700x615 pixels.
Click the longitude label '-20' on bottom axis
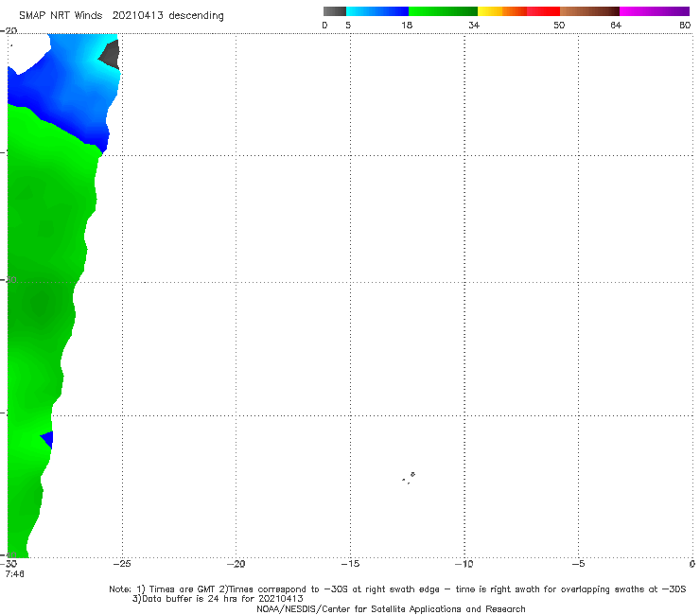tap(236, 564)
